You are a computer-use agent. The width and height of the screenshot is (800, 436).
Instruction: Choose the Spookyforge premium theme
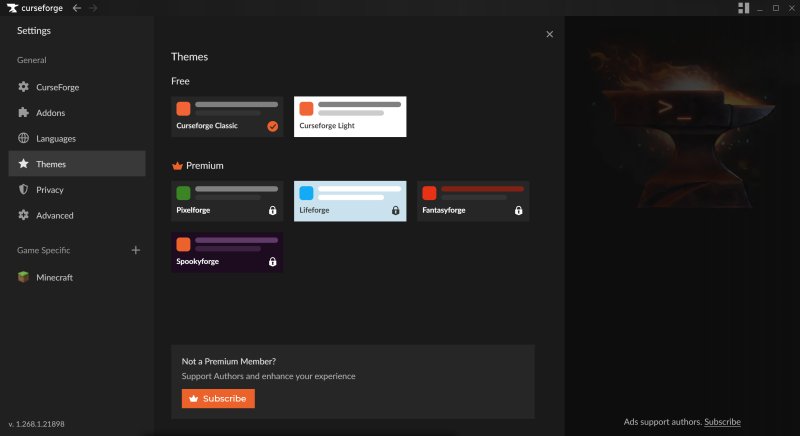click(x=227, y=252)
